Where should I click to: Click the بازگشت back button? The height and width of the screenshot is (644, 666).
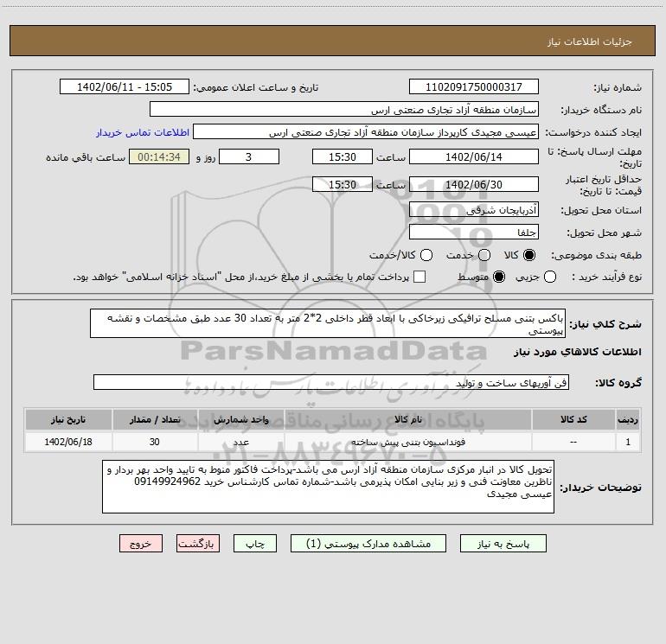198,544
